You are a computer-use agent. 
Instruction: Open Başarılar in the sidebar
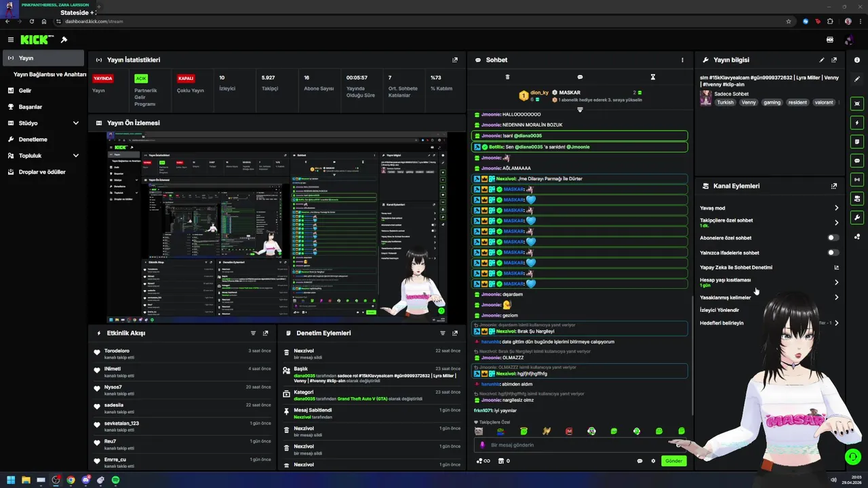(43, 107)
